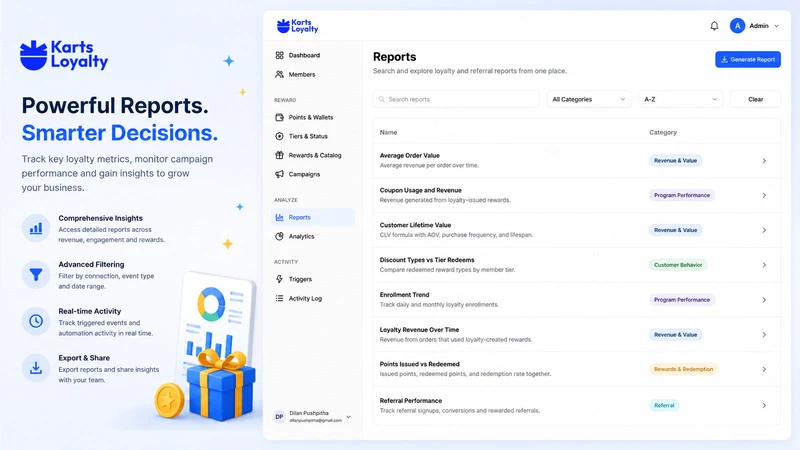800x450 pixels.
Task: Expand the Dilan Pushpitha account menu
Action: [348, 417]
